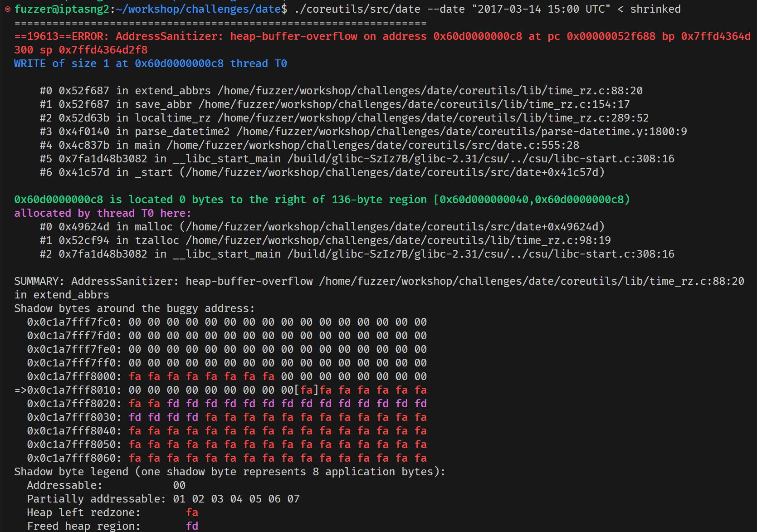
Task: Click 'malloc' in the allocation stack
Action: coord(154,227)
